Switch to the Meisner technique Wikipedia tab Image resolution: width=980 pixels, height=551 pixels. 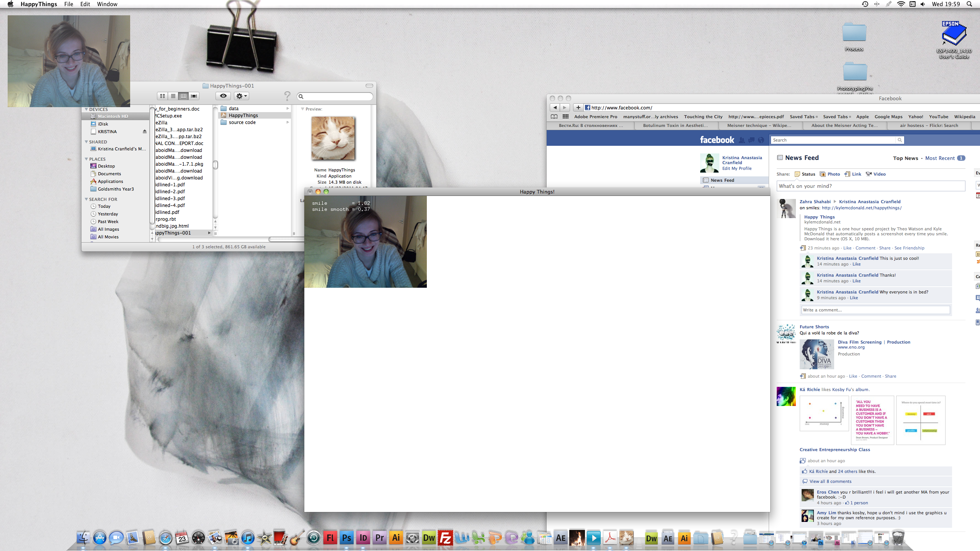click(x=759, y=126)
